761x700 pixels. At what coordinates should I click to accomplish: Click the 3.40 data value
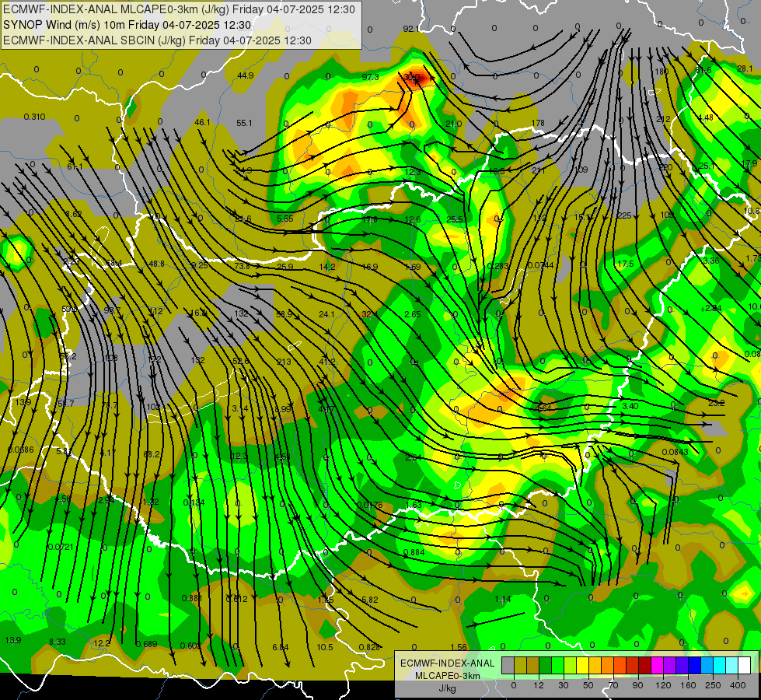[x=630, y=406]
